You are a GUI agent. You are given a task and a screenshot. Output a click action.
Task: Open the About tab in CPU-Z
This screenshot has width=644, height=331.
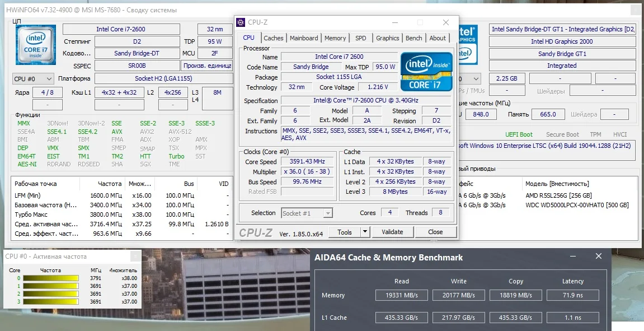click(438, 38)
